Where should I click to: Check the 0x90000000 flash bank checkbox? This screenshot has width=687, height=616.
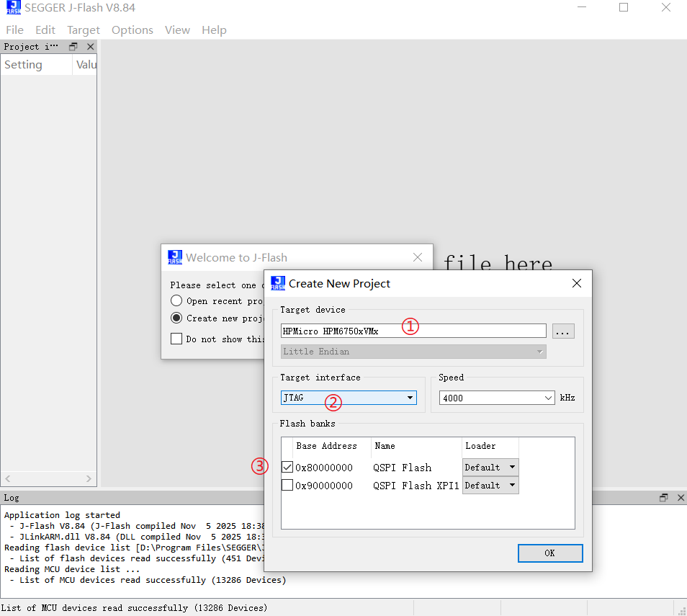point(287,486)
